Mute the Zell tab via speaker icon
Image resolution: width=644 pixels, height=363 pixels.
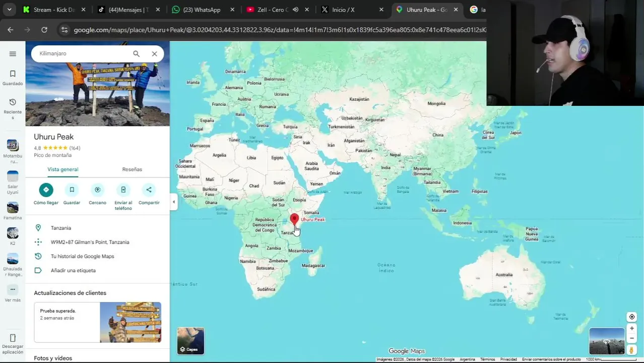295,10
